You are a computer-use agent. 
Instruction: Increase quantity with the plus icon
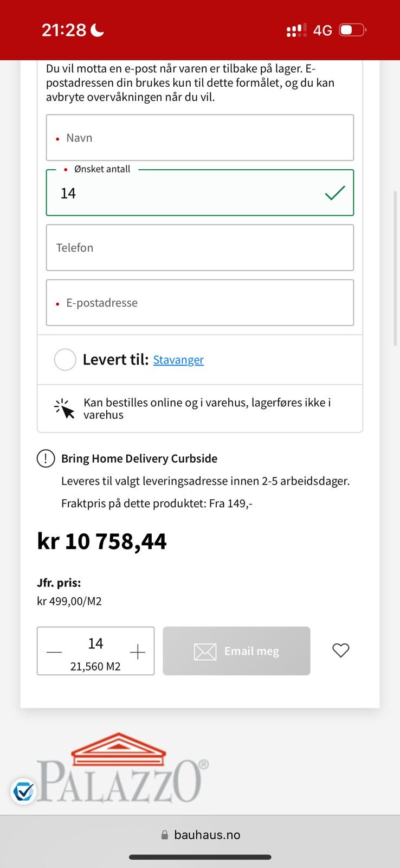(138, 652)
